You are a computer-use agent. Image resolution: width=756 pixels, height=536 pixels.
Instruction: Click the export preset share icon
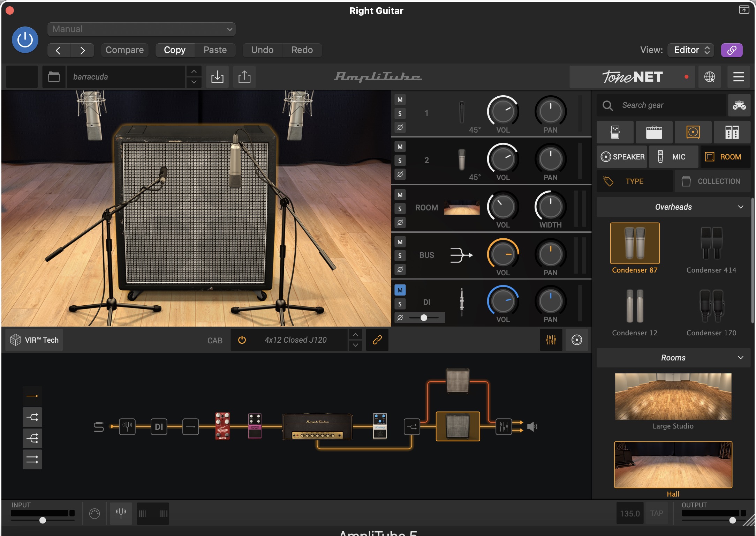coord(244,77)
